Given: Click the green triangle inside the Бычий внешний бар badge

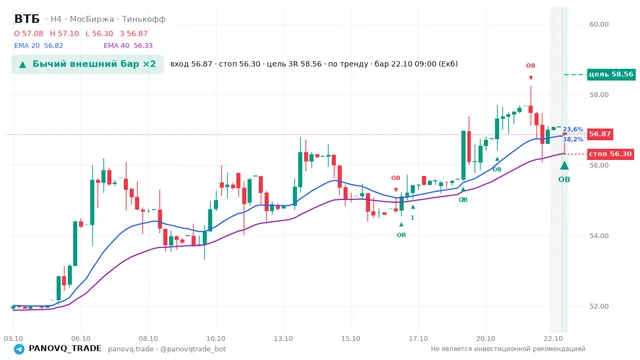Looking at the screenshot, I should [x=23, y=64].
